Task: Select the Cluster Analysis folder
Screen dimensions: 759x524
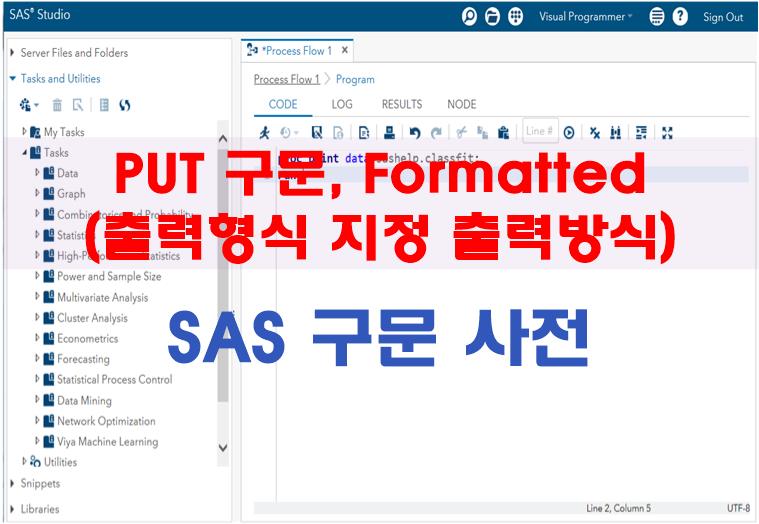Action: [x=92, y=318]
